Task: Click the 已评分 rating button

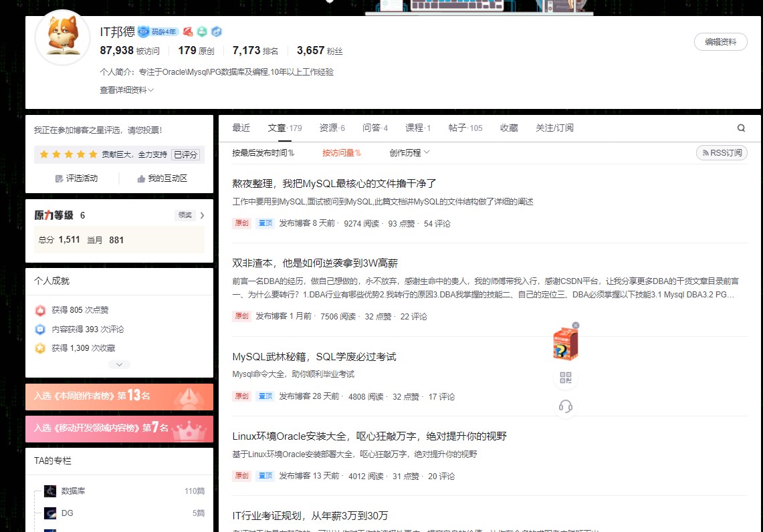Action: [185, 154]
